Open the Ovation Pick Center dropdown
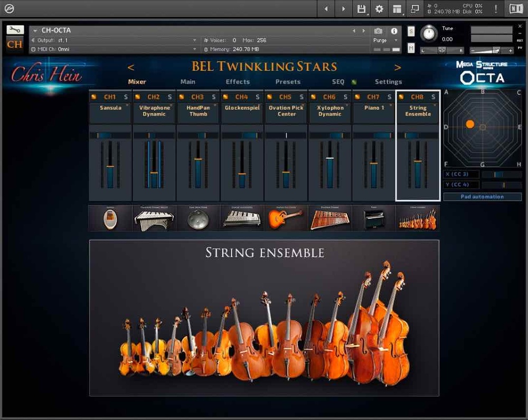The height and width of the screenshot is (420, 528). coord(303,106)
